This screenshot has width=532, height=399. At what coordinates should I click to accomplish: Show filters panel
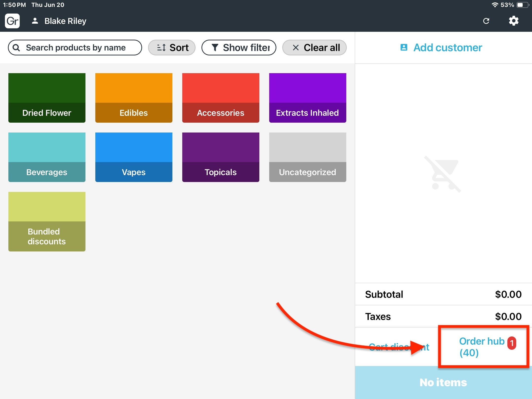coord(239,48)
